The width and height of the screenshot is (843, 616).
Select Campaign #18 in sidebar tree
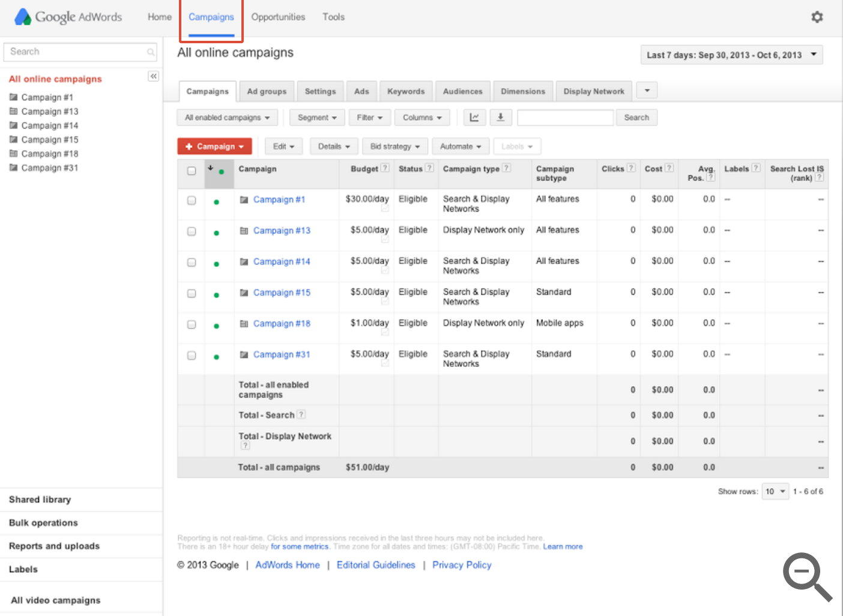tap(50, 154)
